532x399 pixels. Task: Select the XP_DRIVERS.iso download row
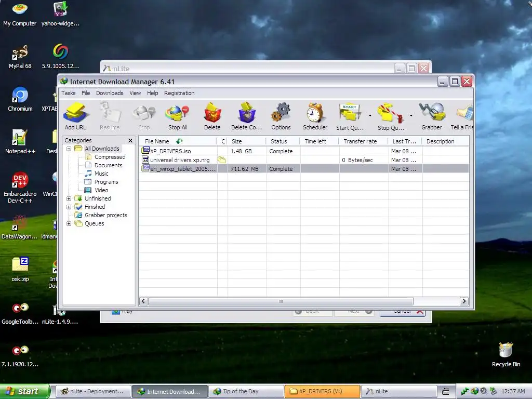(x=304, y=151)
